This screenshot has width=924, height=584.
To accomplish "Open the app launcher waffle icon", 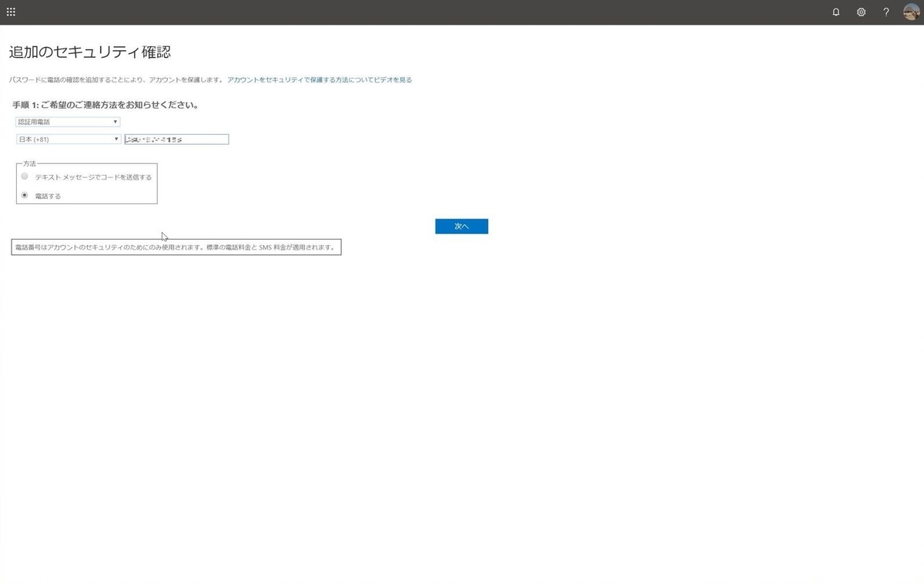I will tap(11, 12).
